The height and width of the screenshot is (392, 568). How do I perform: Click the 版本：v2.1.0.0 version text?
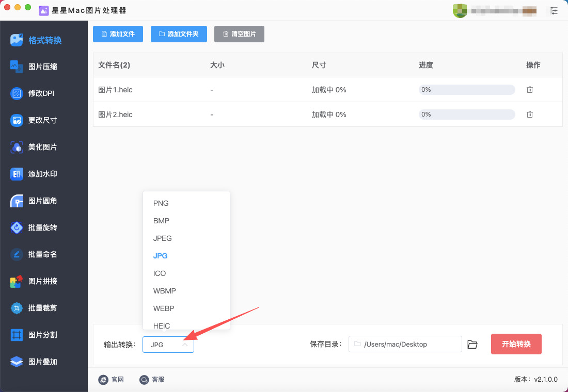pyautogui.click(x=536, y=379)
